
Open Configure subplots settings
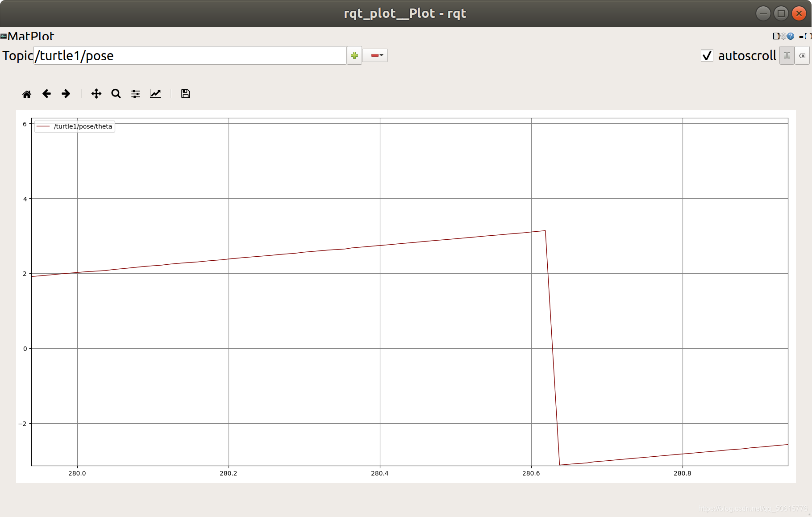[136, 94]
